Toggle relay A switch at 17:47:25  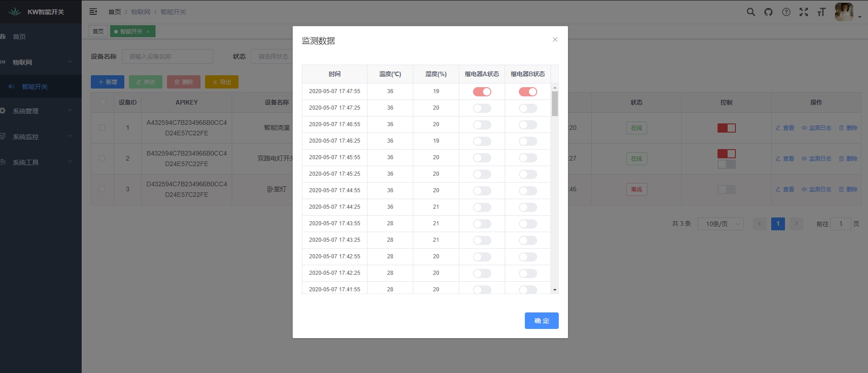point(482,108)
